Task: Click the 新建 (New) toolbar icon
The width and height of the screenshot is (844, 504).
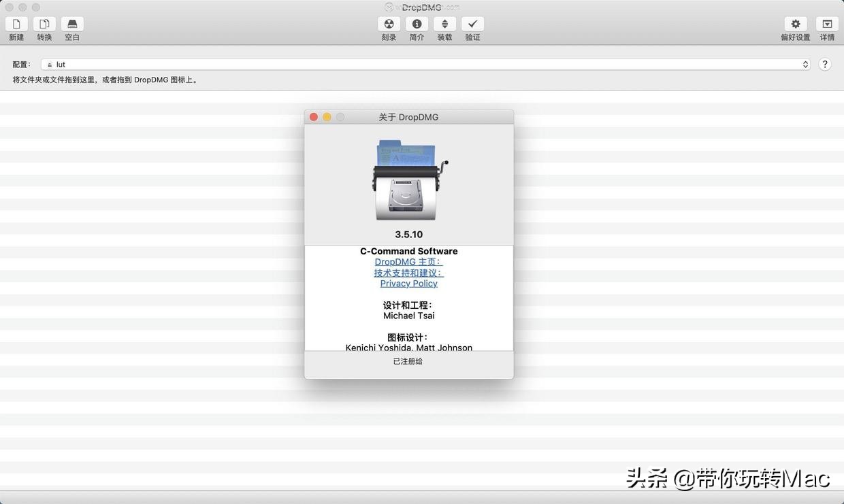Action: pyautogui.click(x=16, y=27)
